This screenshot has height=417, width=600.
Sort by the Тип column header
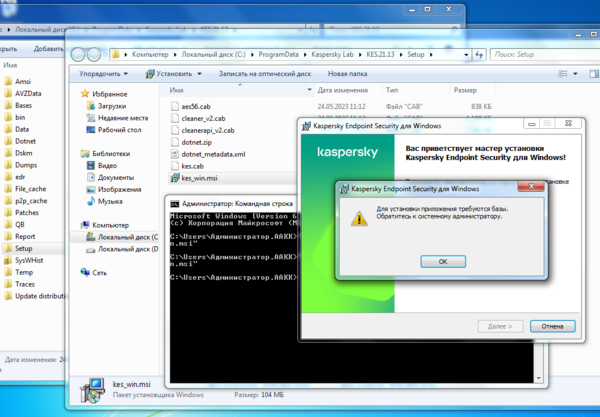pyautogui.click(x=392, y=90)
